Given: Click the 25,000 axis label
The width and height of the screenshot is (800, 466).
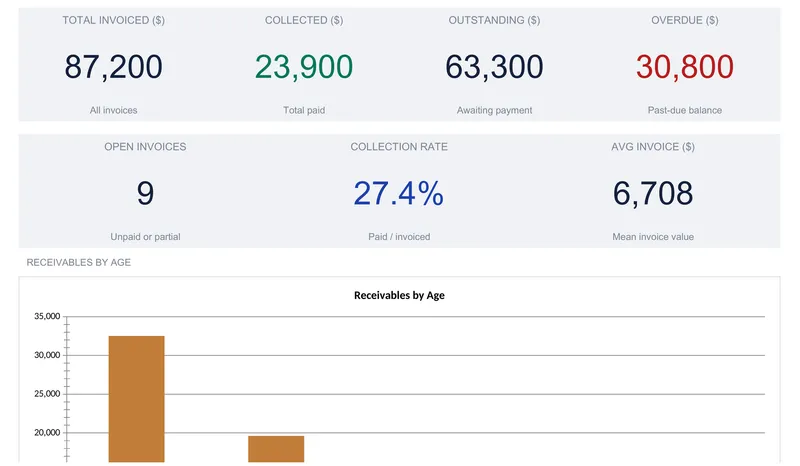Looking at the screenshot, I should 47,394.
